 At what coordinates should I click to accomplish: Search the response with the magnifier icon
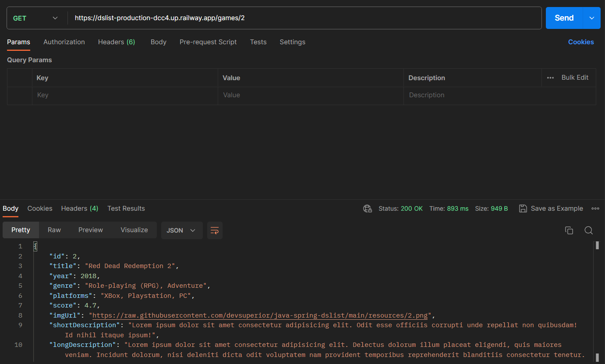tap(589, 230)
